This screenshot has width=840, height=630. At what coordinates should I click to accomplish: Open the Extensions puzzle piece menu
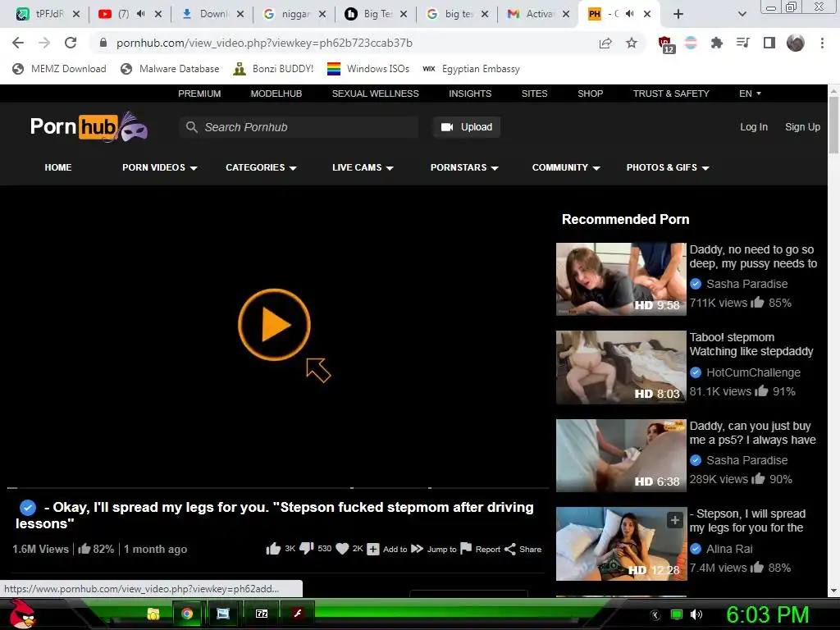[x=716, y=43]
